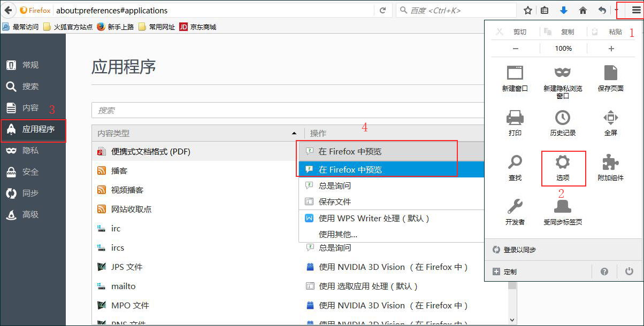Click the list scrollbar down arrow
The height and width of the screenshot is (326, 644).
point(512,320)
